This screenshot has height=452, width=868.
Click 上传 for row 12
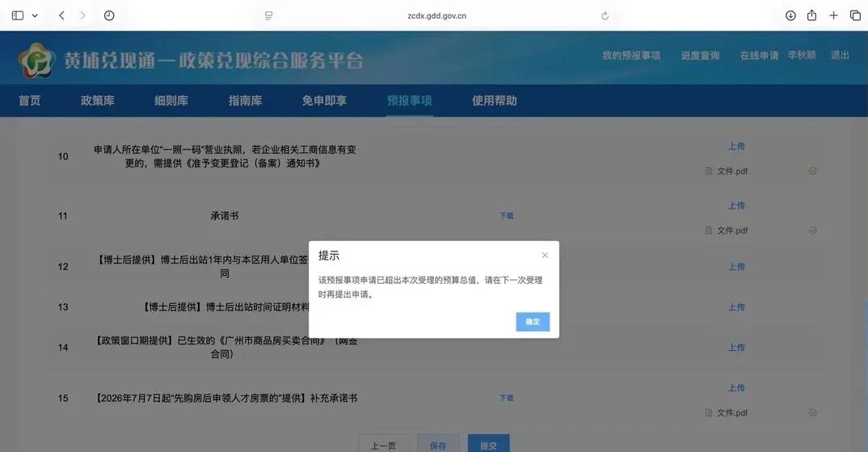[736, 267]
